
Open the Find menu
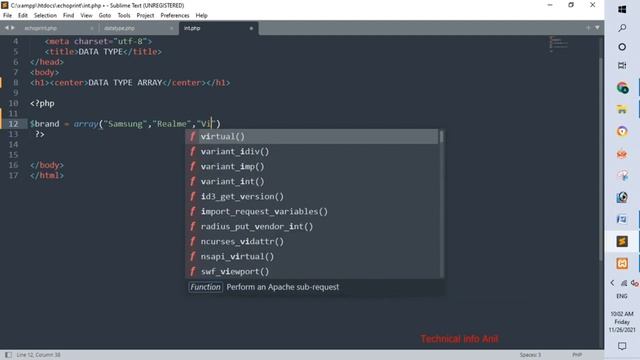click(x=69, y=16)
